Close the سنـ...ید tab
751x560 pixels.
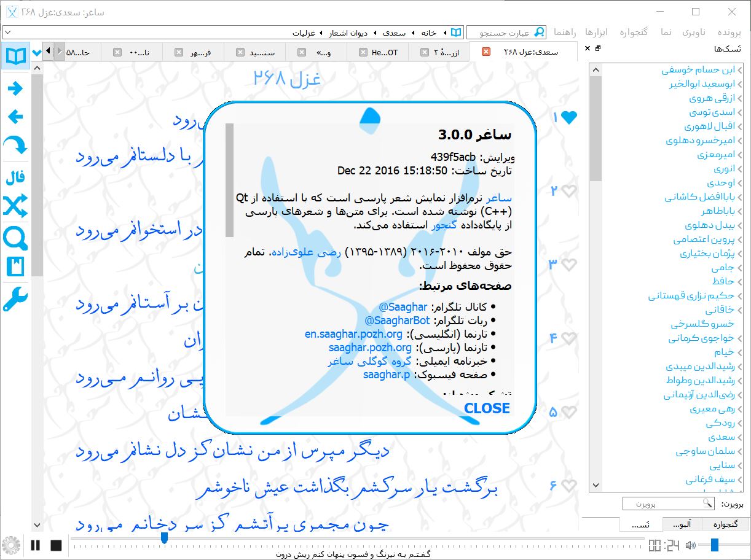tap(240, 52)
